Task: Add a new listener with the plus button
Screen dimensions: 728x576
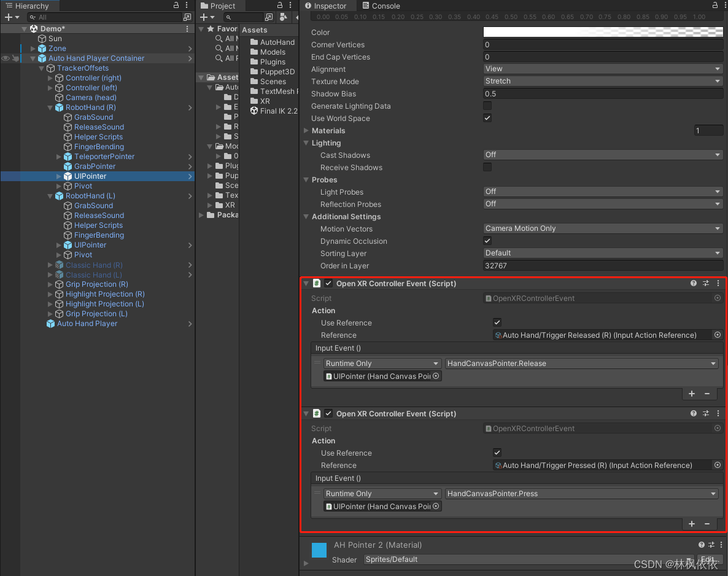Action: (x=691, y=394)
